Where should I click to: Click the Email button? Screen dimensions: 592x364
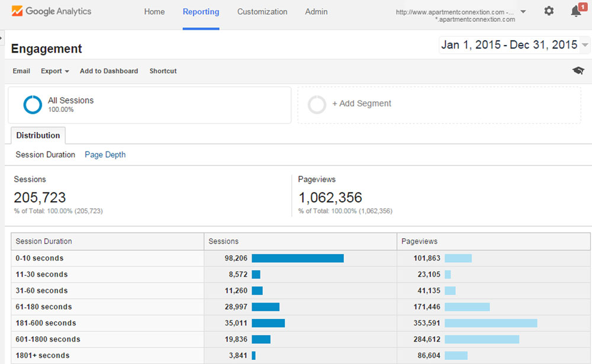21,71
